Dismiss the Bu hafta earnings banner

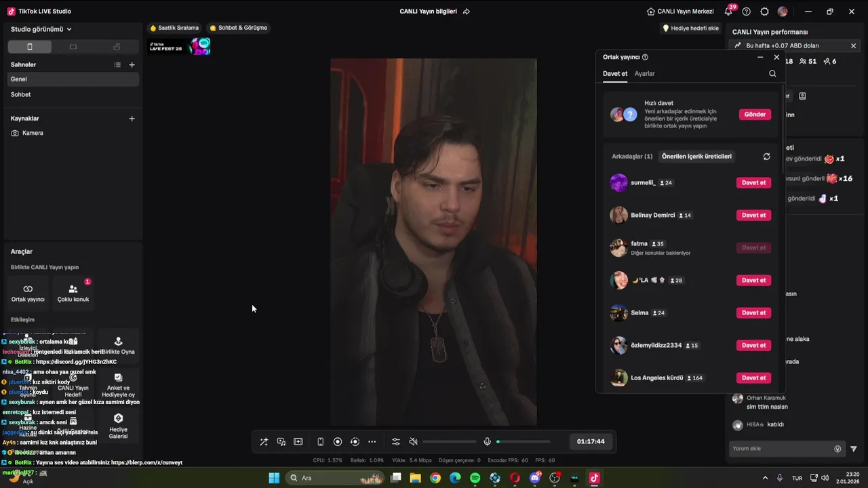853,45
